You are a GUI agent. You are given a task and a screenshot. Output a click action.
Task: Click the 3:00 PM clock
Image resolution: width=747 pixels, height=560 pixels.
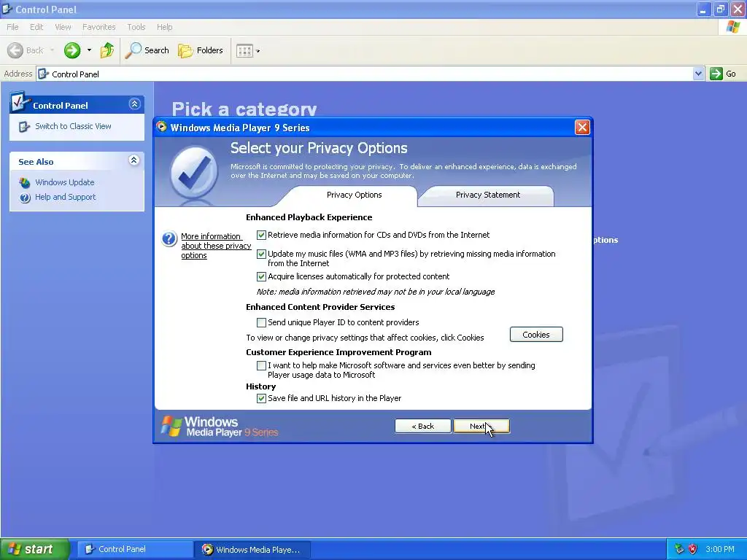(720, 549)
